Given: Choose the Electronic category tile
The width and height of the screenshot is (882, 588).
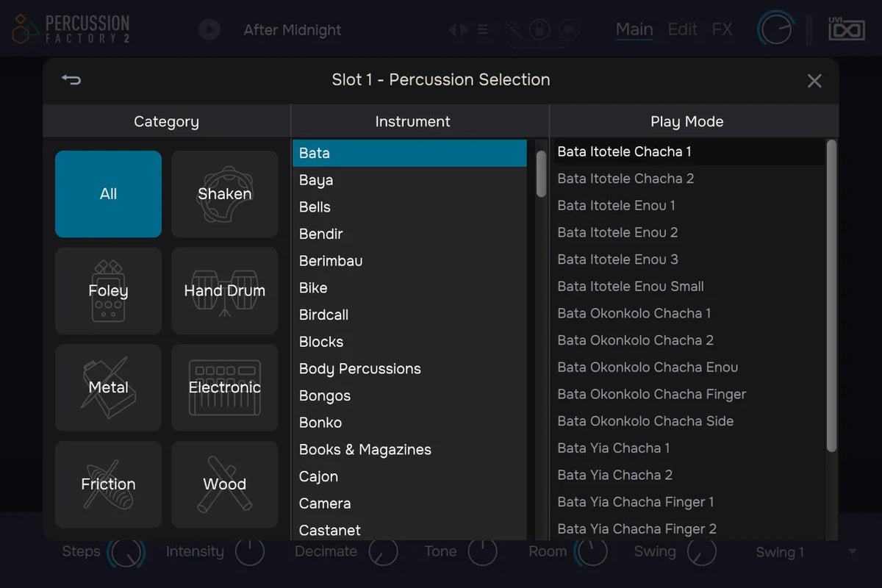Looking at the screenshot, I should tap(225, 387).
